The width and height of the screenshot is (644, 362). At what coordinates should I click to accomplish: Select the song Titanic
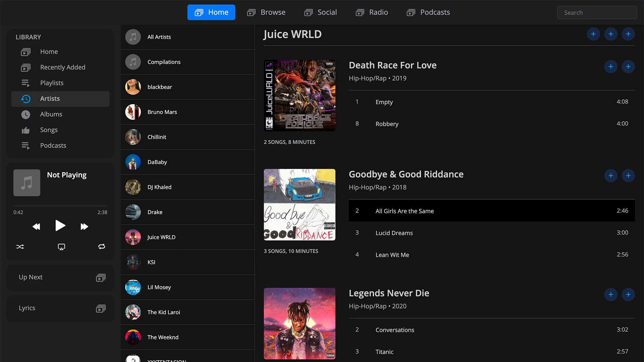[x=492, y=352]
